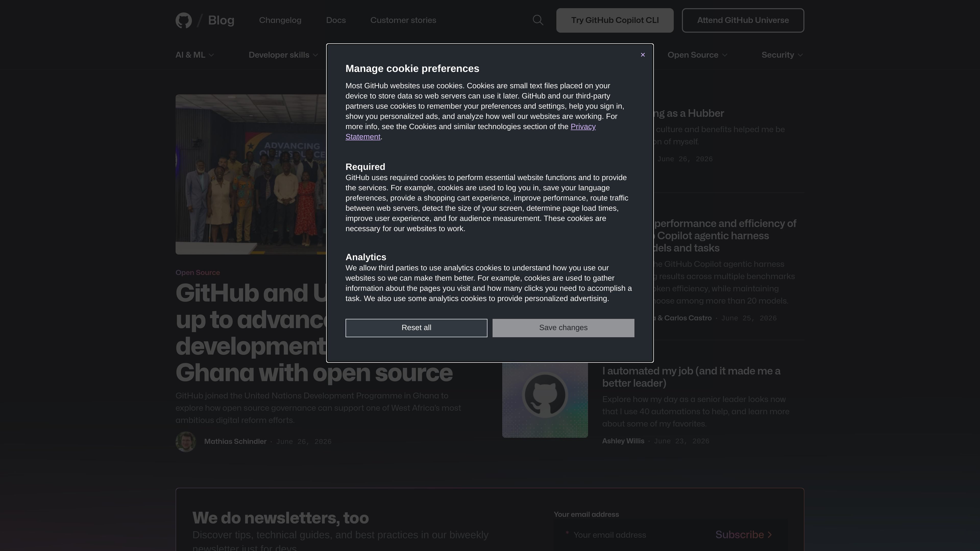Click the GitHub Octocat logo in header
Screen dimensions: 980x551
pyautogui.click(x=183, y=20)
